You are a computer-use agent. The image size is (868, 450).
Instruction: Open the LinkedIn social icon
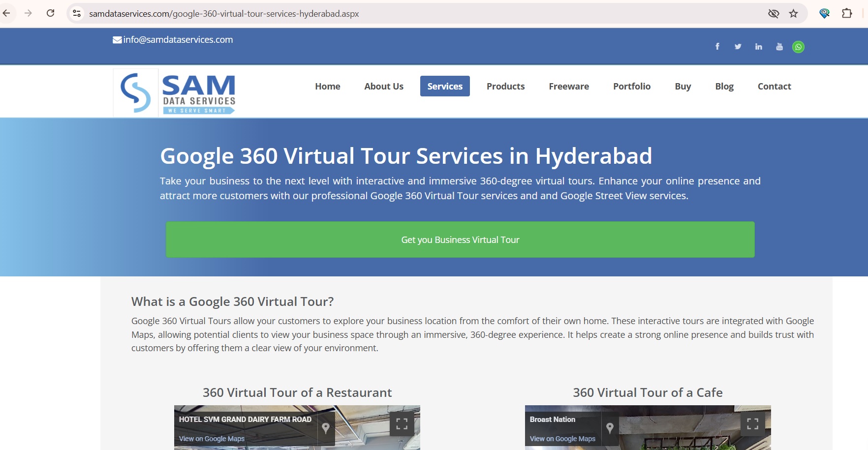click(x=759, y=47)
